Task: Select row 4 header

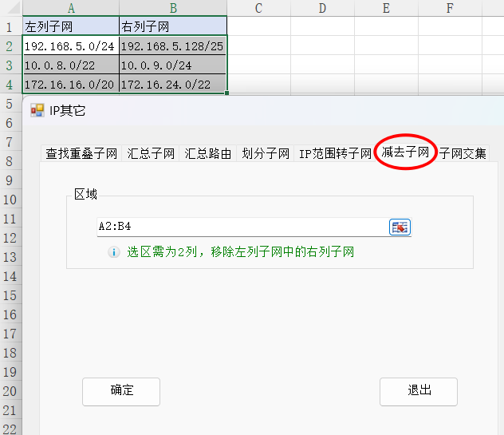Action: pyautogui.click(x=10, y=85)
